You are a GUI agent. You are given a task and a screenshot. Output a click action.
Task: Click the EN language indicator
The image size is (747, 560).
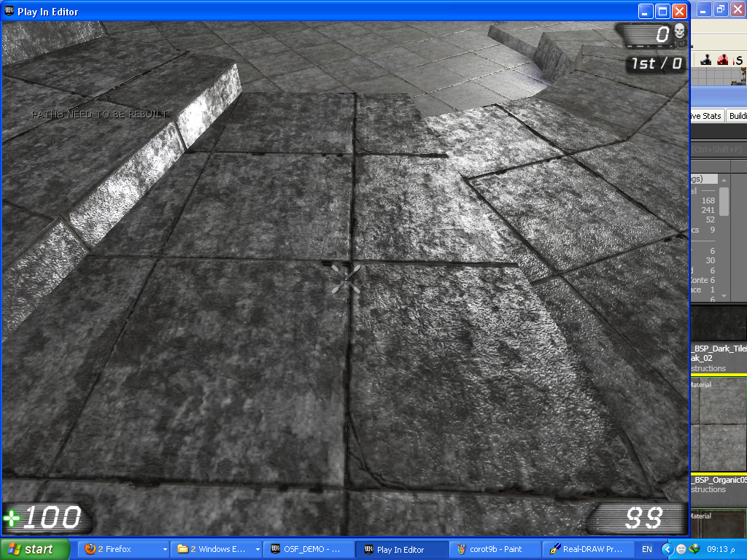tap(647, 549)
